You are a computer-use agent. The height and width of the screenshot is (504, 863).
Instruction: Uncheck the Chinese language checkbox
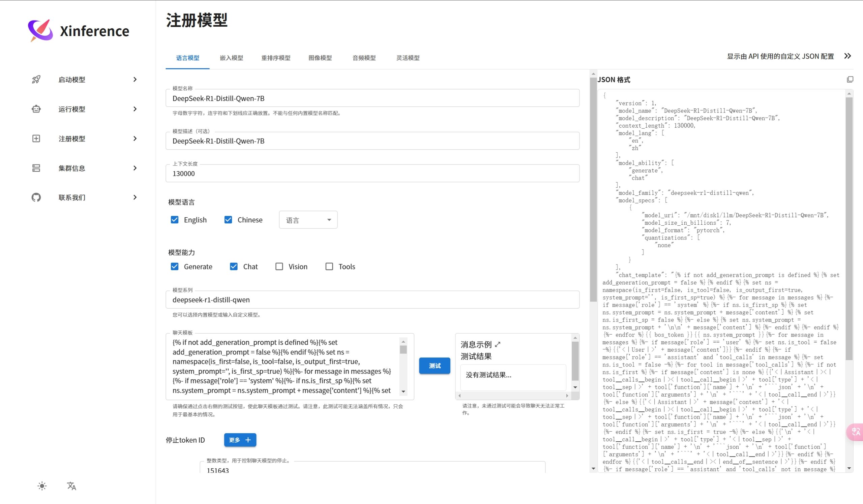pyautogui.click(x=228, y=220)
